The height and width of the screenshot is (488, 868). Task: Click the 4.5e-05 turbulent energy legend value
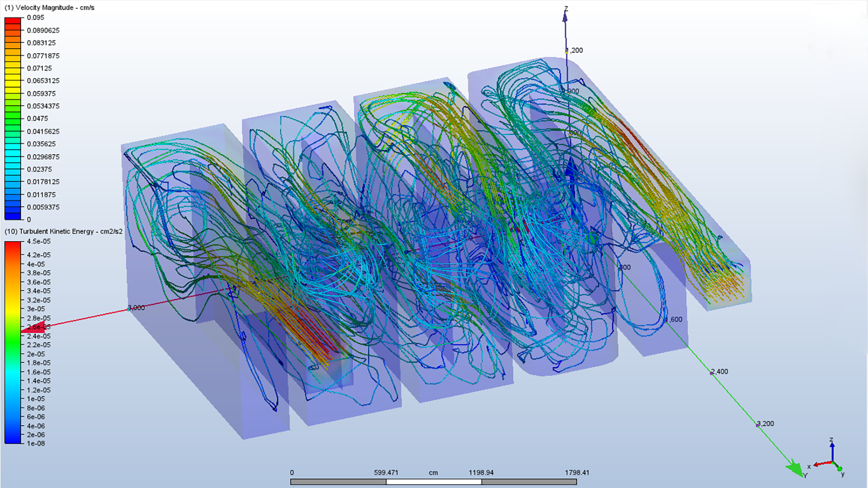(38, 241)
